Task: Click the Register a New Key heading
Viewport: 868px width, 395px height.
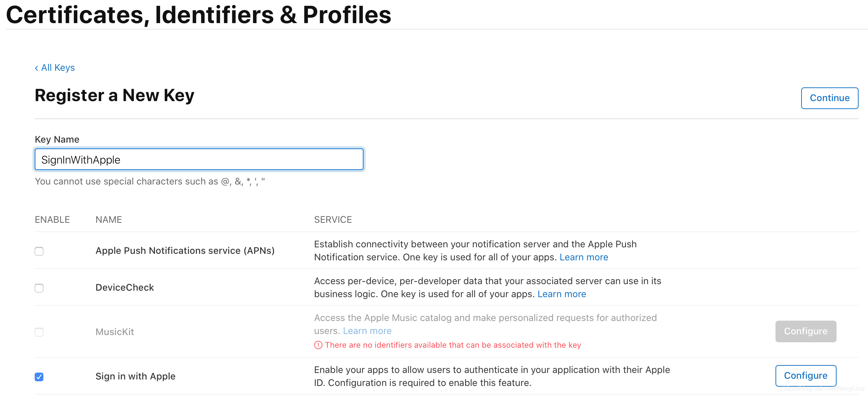Action: pyautogui.click(x=115, y=95)
